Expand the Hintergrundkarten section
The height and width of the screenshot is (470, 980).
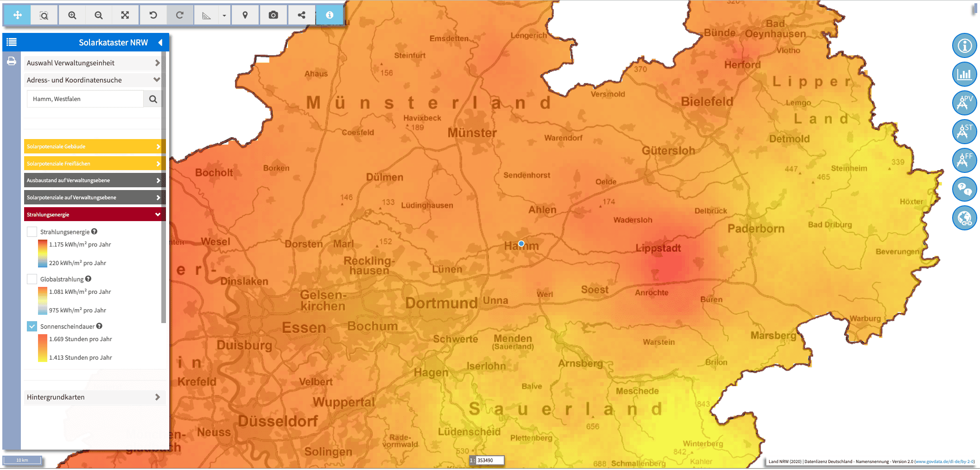click(x=93, y=397)
